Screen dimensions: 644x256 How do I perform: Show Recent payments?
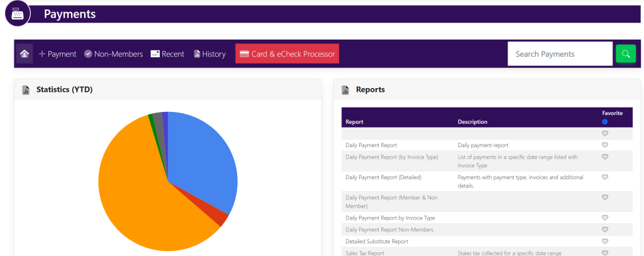(167, 54)
